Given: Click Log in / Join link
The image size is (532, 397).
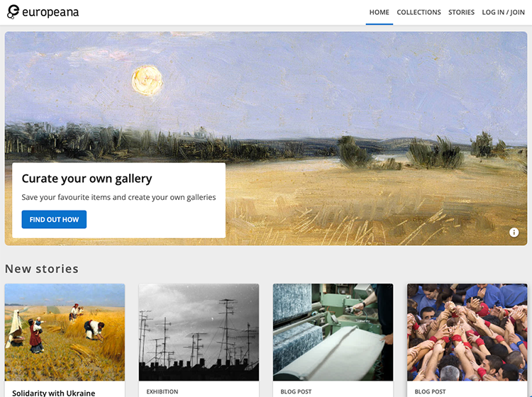Looking at the screenshot, I should coord(503,12).
